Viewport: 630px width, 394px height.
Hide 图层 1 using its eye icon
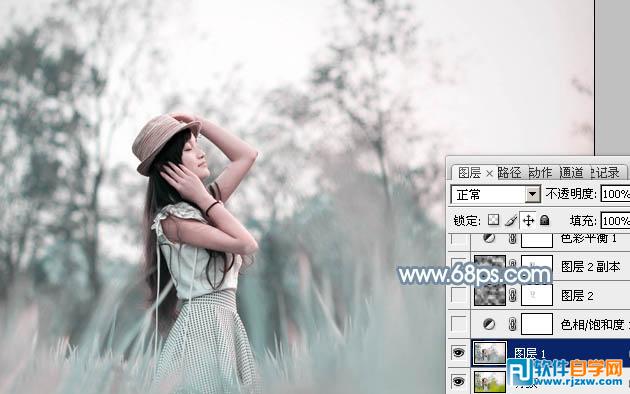(x=458, y=353)
